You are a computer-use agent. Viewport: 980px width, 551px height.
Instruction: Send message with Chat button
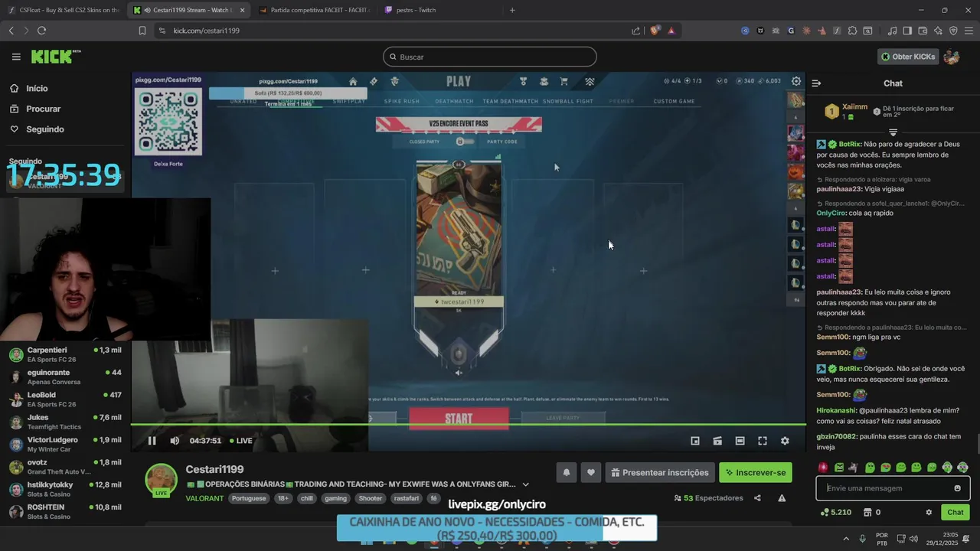(x=955, y=513)
